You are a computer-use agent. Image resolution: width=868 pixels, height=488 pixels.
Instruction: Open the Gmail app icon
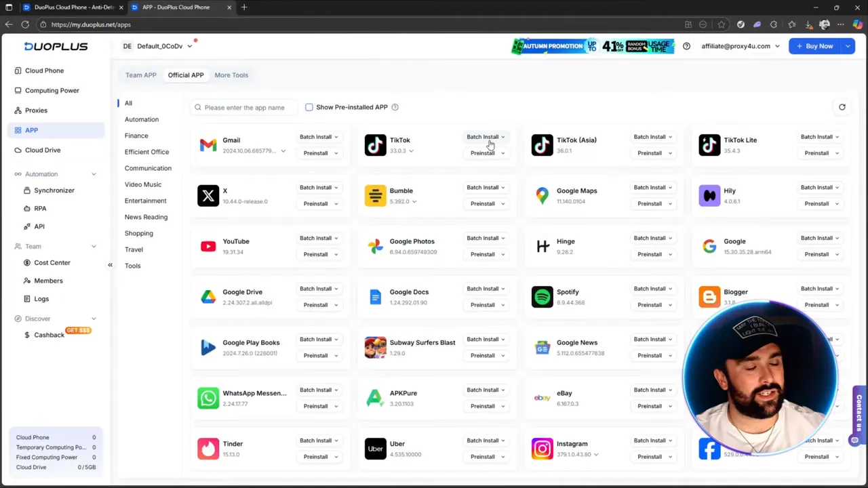click(208, 145)
